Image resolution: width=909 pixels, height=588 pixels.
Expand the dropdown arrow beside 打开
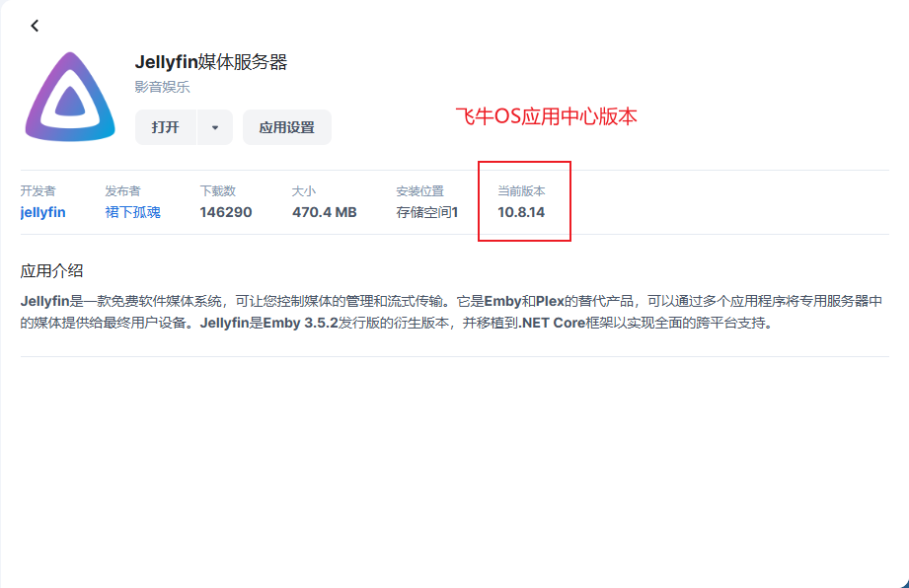coord(215,127)
